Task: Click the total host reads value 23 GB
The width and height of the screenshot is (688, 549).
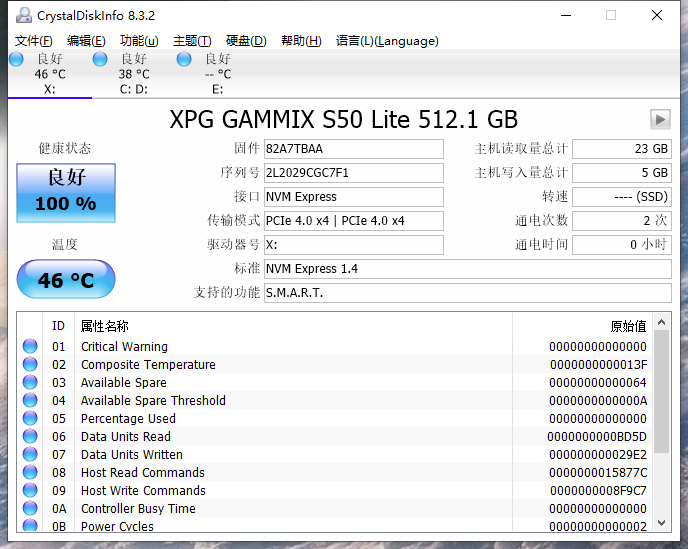Action: click(622, 149)
